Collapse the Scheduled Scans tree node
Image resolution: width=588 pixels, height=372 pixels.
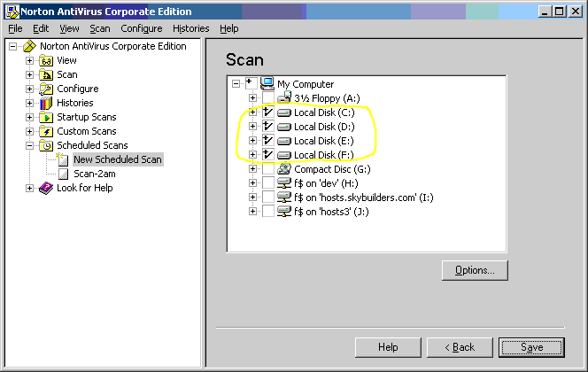[x=29, y=145]
